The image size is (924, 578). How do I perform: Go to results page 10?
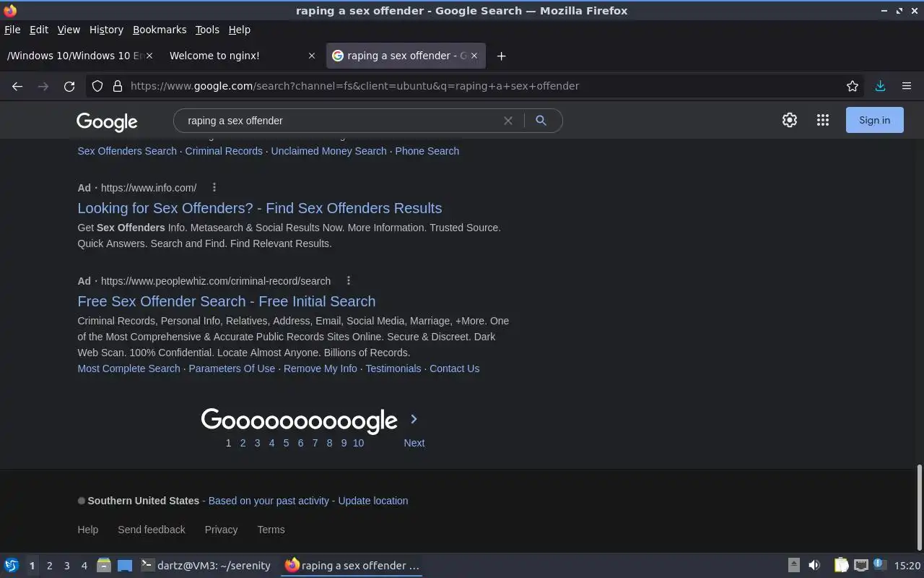(358, 443)
